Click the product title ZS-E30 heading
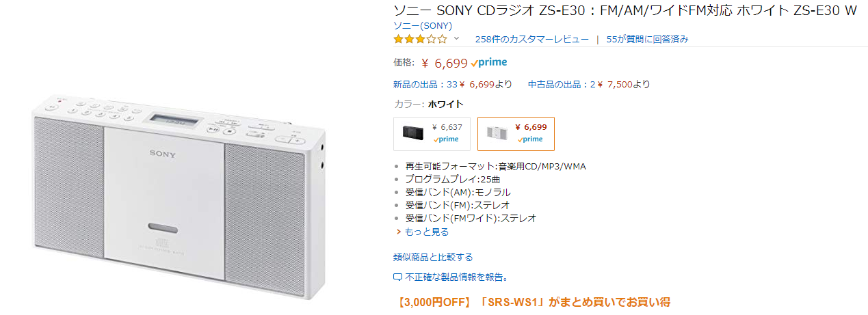 click(624, 10)
